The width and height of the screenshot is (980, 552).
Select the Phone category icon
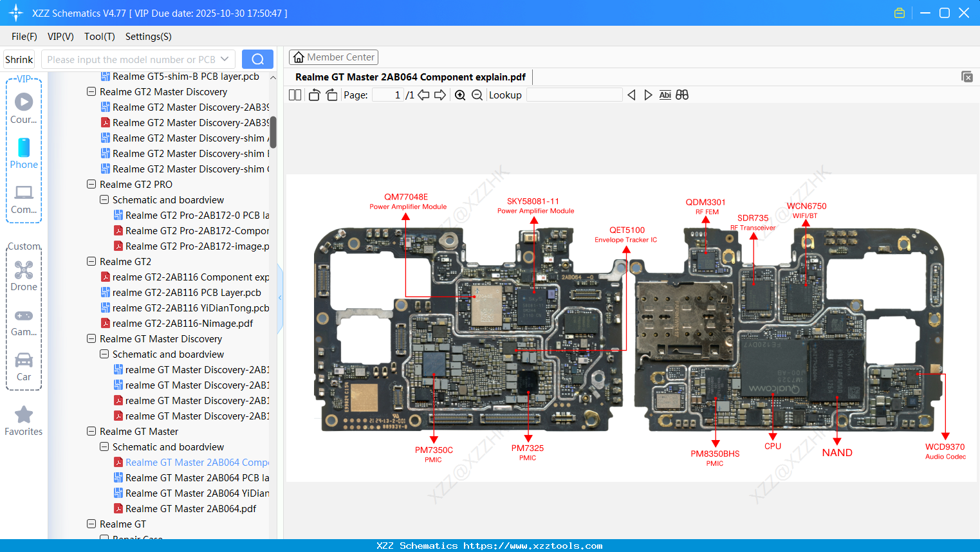point(24,154)
